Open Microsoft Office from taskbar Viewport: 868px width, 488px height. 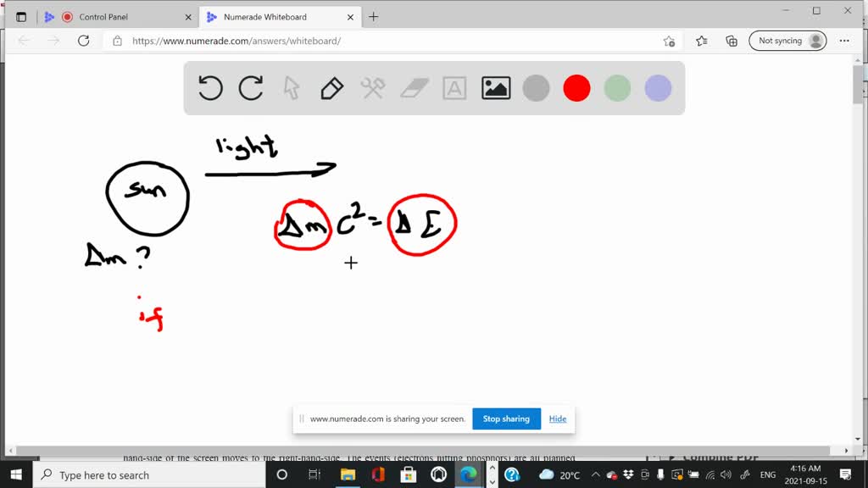[378, 474]
